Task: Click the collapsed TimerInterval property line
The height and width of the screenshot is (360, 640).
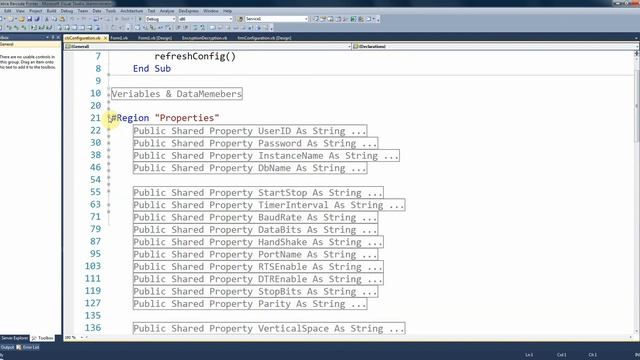Action: (x=269, y=205)
